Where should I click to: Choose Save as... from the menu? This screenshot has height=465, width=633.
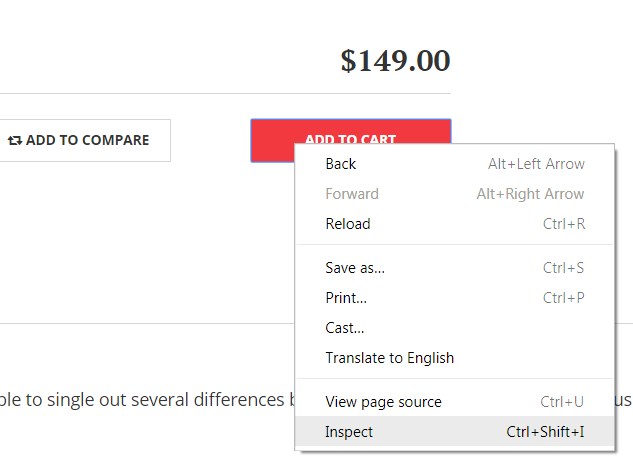coord(455,268)
